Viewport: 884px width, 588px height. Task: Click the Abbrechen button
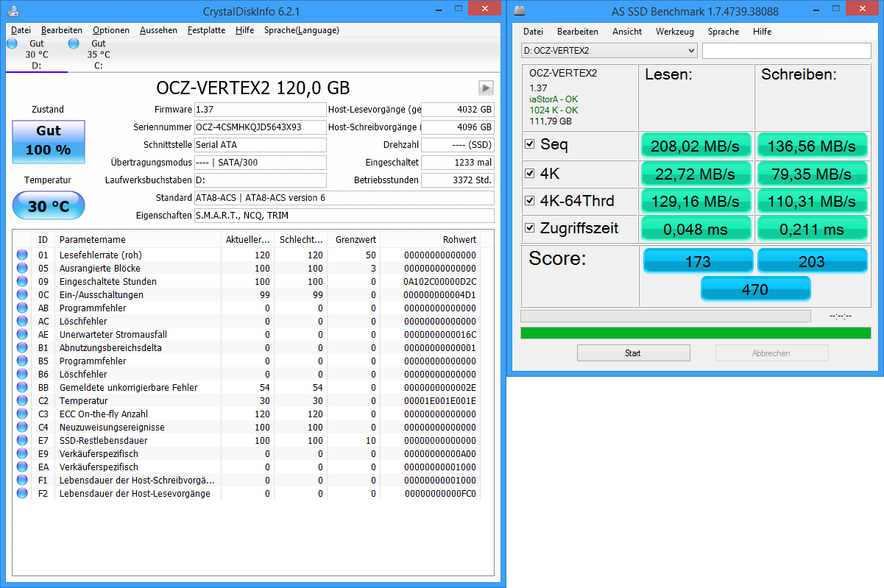pos(771,353)
